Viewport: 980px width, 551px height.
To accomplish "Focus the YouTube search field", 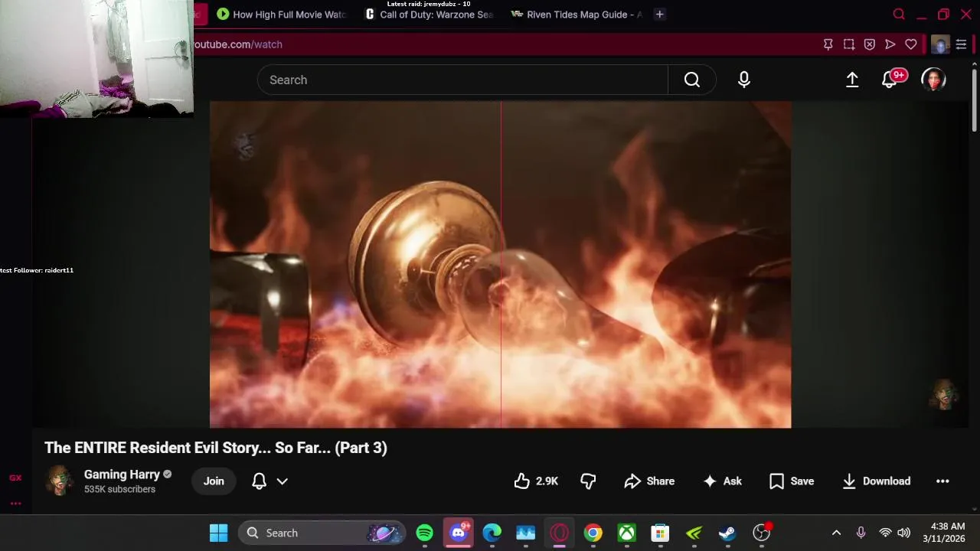I will pos(462,80).
